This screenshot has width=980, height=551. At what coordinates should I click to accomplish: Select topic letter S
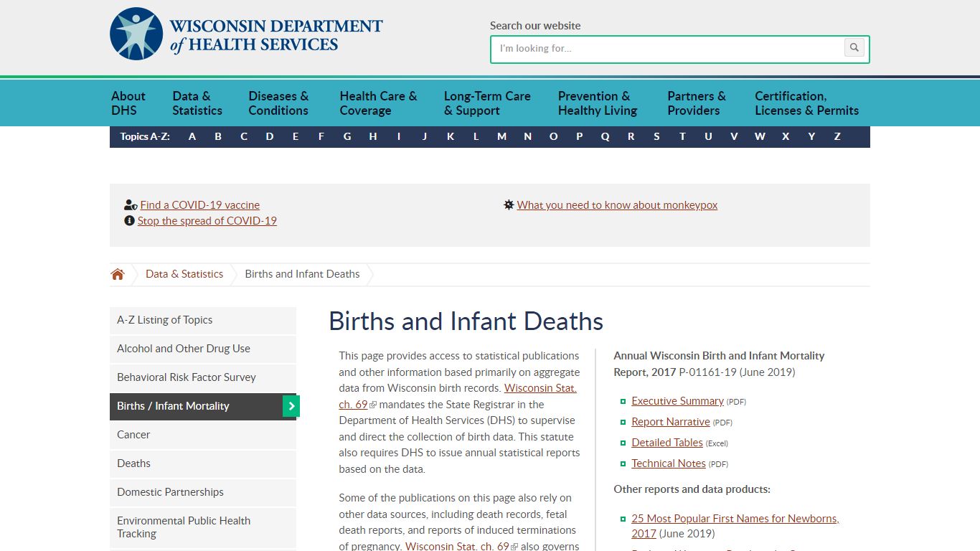(656, 136)
